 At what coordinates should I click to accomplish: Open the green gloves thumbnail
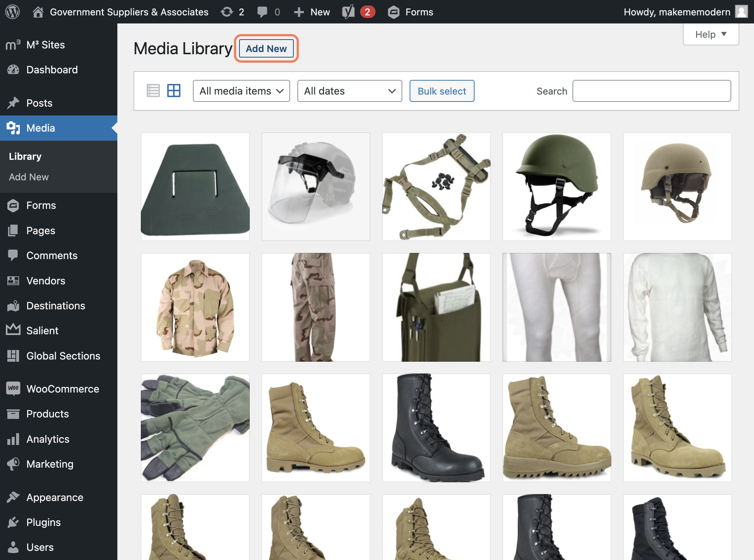[x=195, y=428]
